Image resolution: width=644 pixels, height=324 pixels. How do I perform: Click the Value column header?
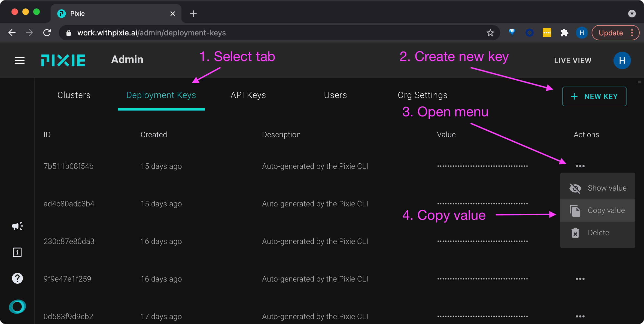[x=446, y=135]
